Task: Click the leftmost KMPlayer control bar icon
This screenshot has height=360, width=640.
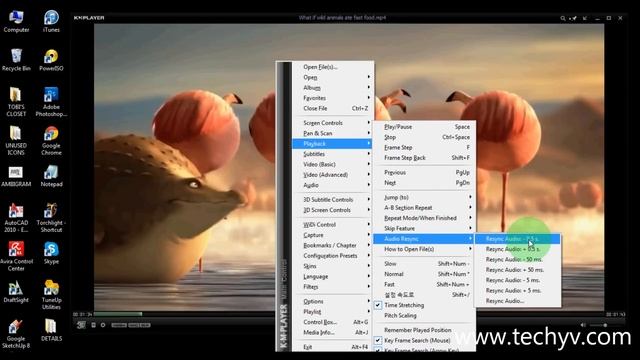Action: pyautogui.click(x=81, y=325)
